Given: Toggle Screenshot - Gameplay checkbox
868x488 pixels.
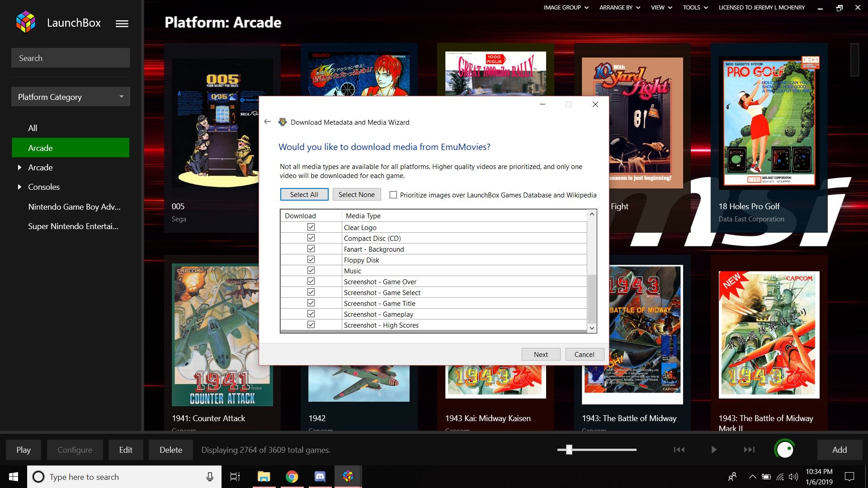Looking at the screenshot, I should [x=311, y=314].
